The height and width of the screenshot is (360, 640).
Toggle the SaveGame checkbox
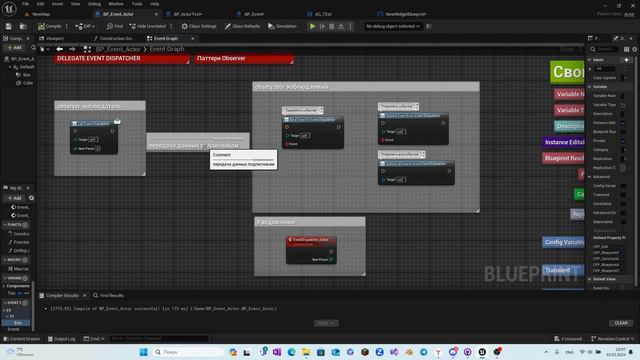(x=623, y=204)
